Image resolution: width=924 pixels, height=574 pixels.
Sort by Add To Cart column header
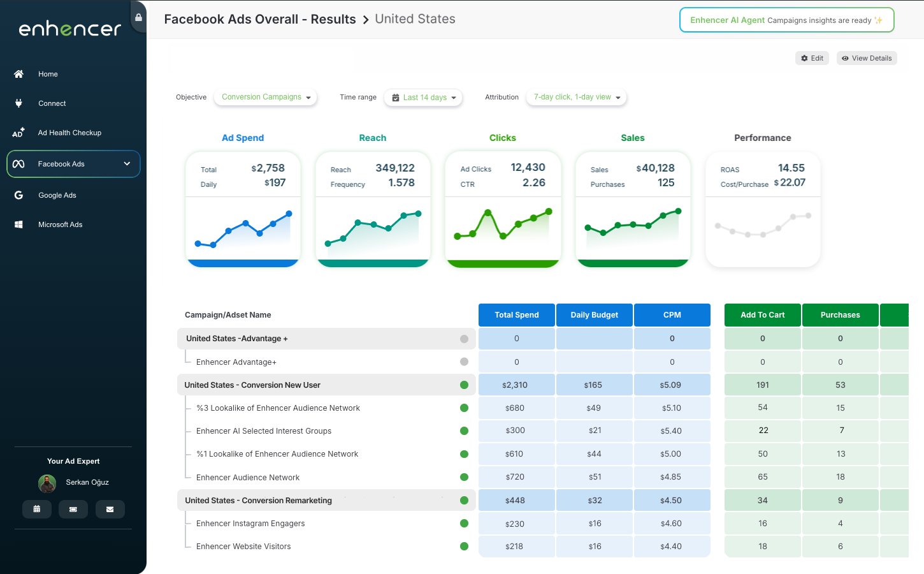point(763,315)
